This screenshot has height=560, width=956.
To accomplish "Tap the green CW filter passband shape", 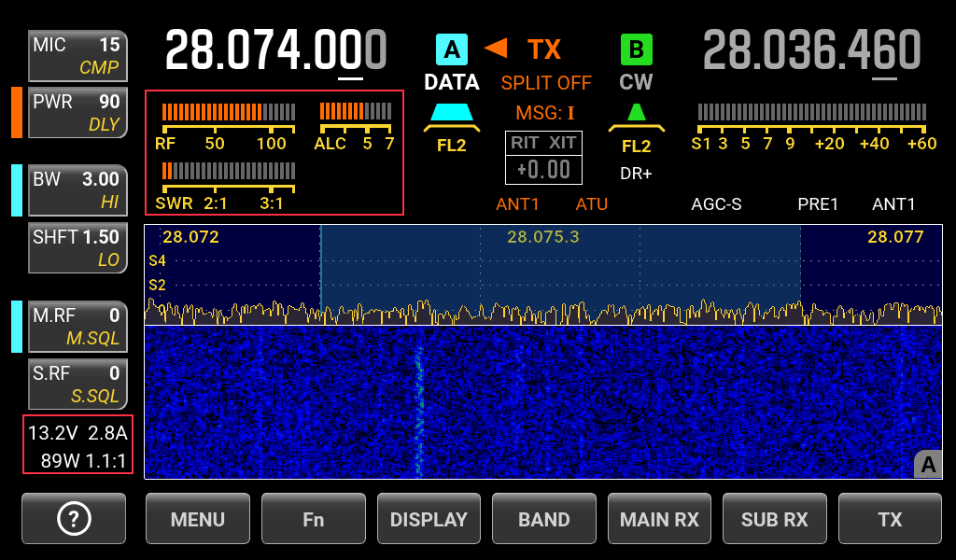I will (636, 116).
